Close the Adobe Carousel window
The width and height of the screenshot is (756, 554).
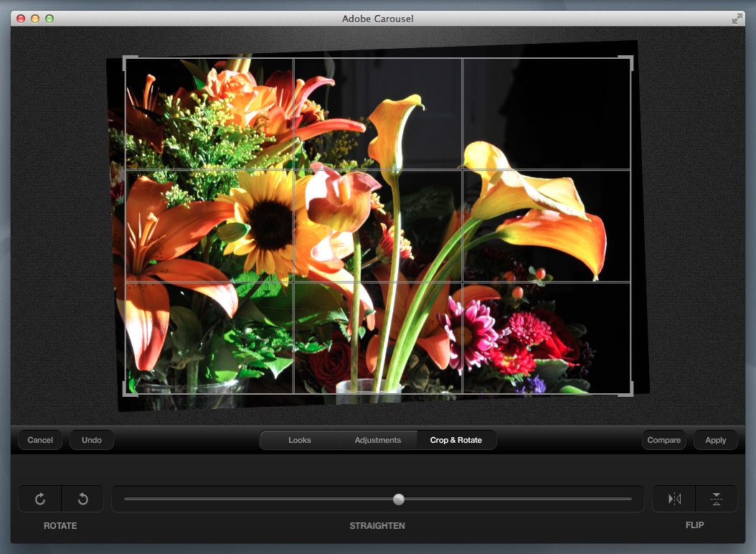point(20,19)
